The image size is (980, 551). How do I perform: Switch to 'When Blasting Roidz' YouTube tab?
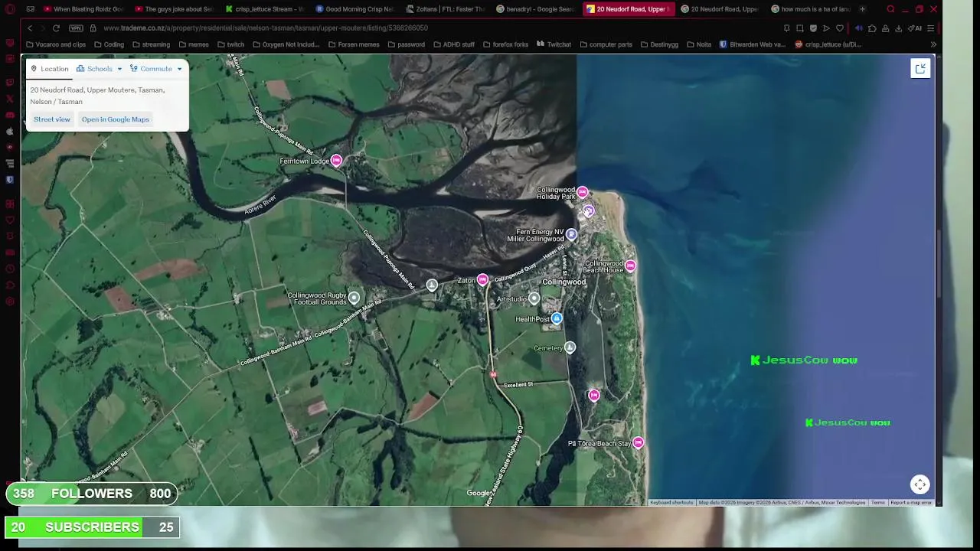[x=83, y=9]
